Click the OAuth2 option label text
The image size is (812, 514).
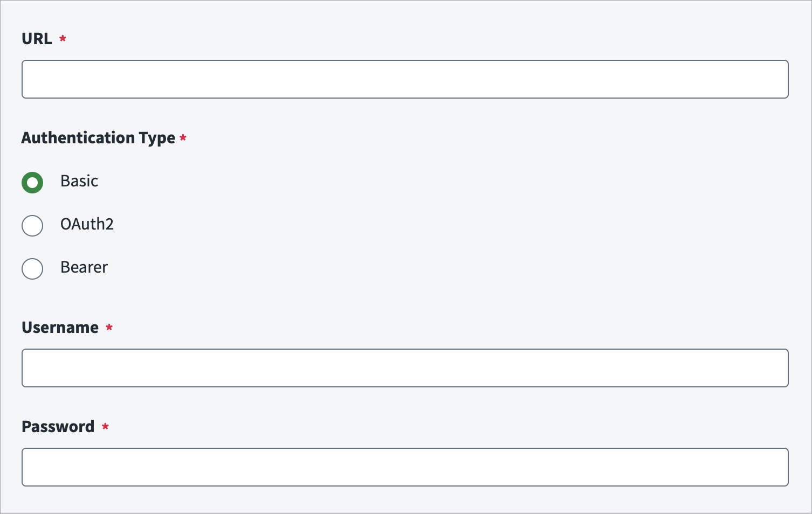87,224
